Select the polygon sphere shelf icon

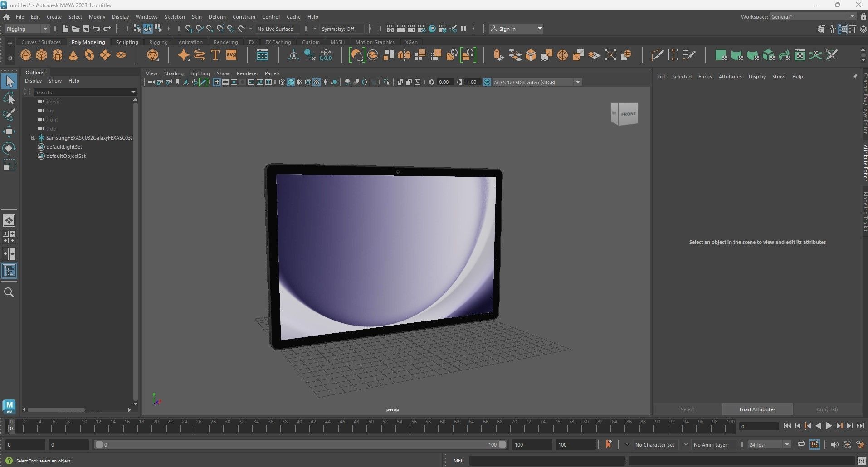[26, 55]
